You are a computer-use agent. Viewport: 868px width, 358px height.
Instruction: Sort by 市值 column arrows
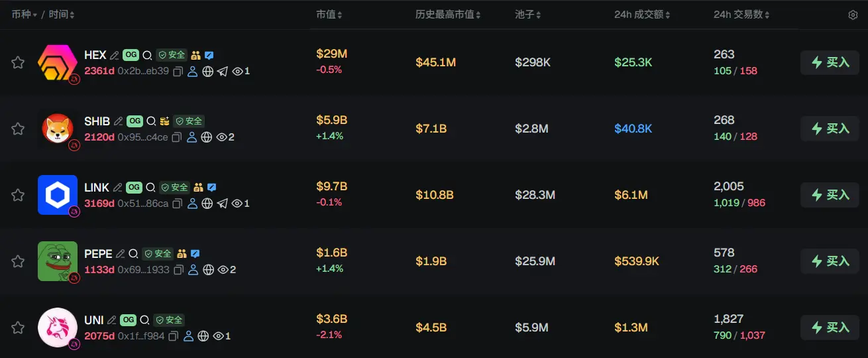click(339, 15)
